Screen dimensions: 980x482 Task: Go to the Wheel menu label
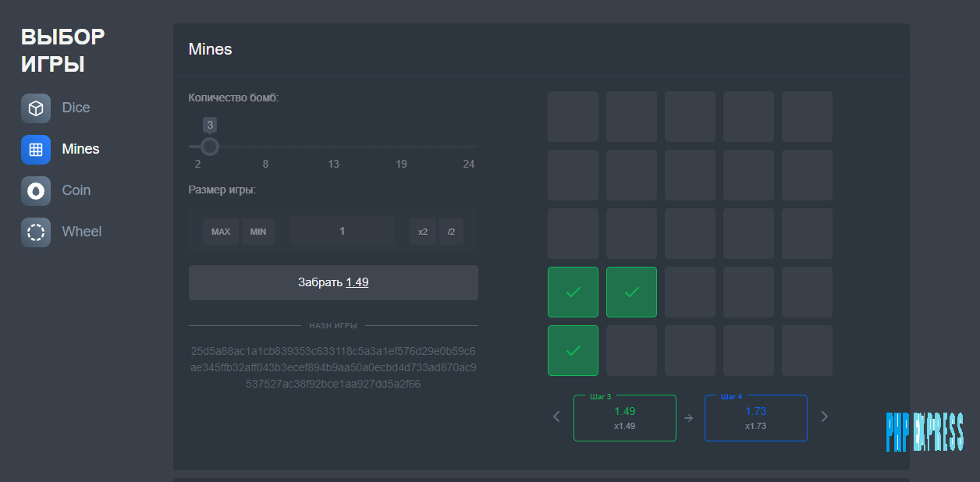82,232
